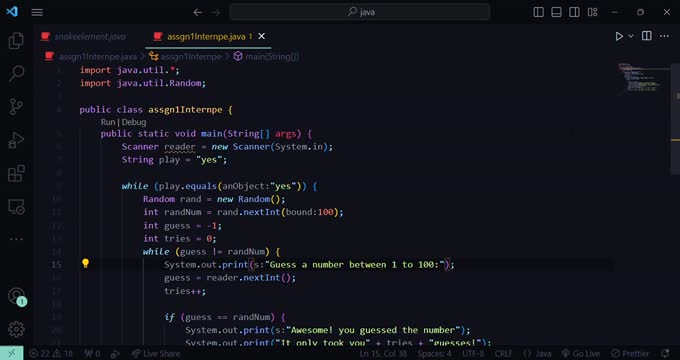Open the Source Control view
The width and height of the screenshot is (680, 360).
16,107
